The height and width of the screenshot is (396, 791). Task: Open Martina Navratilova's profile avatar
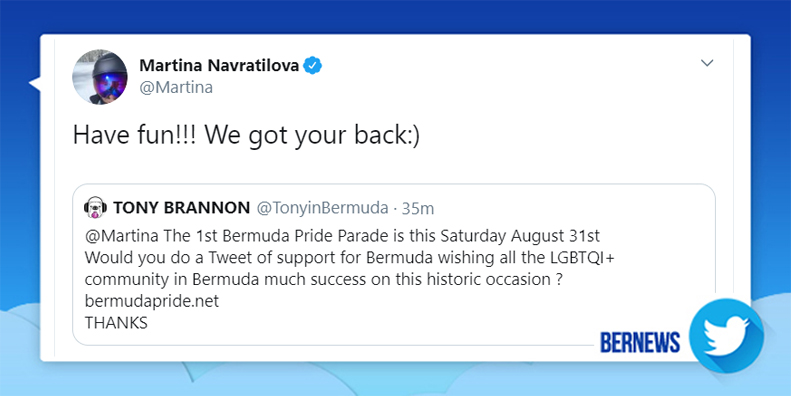click(x=100, y=77)
